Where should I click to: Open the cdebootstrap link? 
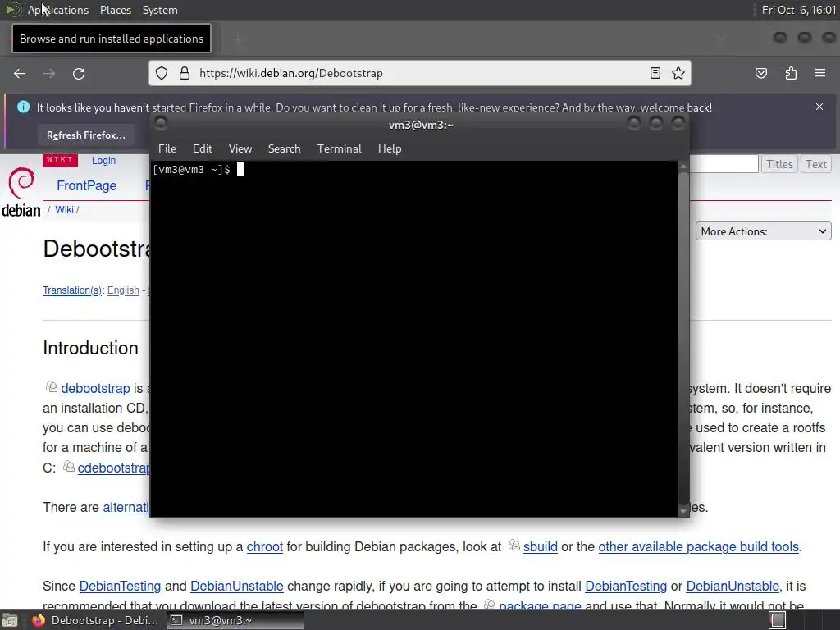coord(113,468)
